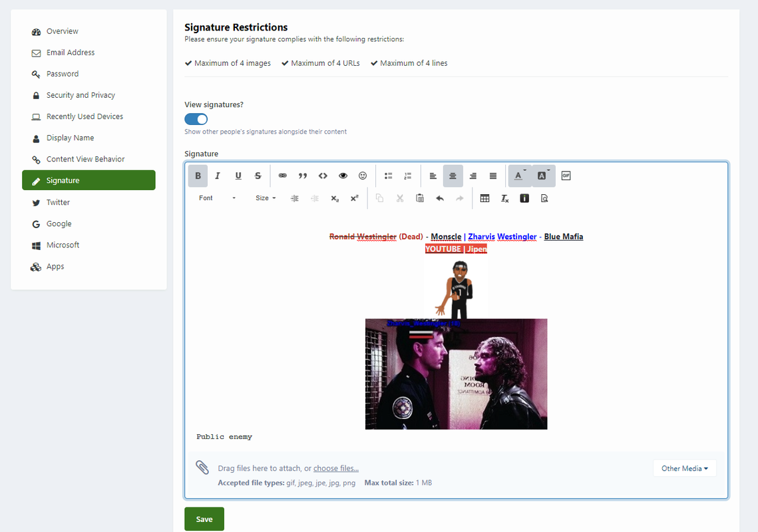This screenshot has width=758, height=532.
Task: Open Twitter account settings
Action: [x=89, y=202]
